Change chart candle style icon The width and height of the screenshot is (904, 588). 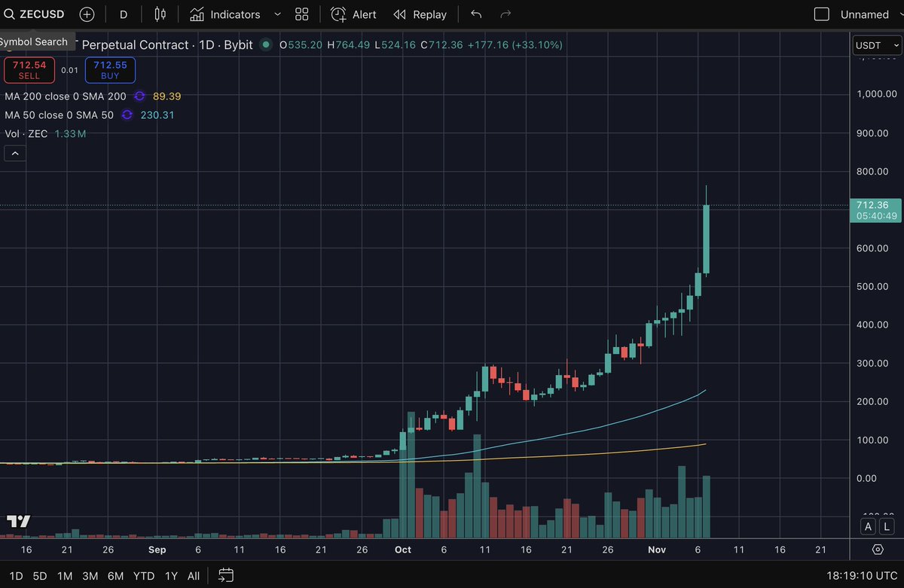pyautogui.click(x=160, y=14)
